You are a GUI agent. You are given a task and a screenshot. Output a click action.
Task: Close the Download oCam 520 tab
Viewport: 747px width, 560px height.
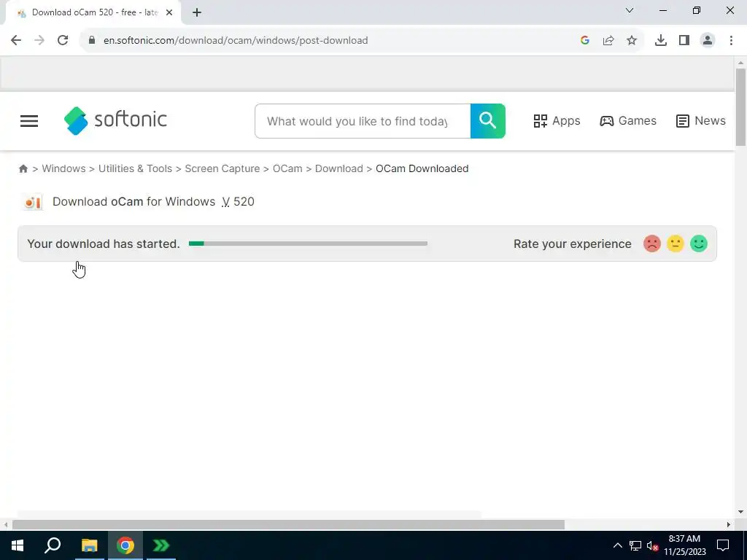click(x=169, y=13)
